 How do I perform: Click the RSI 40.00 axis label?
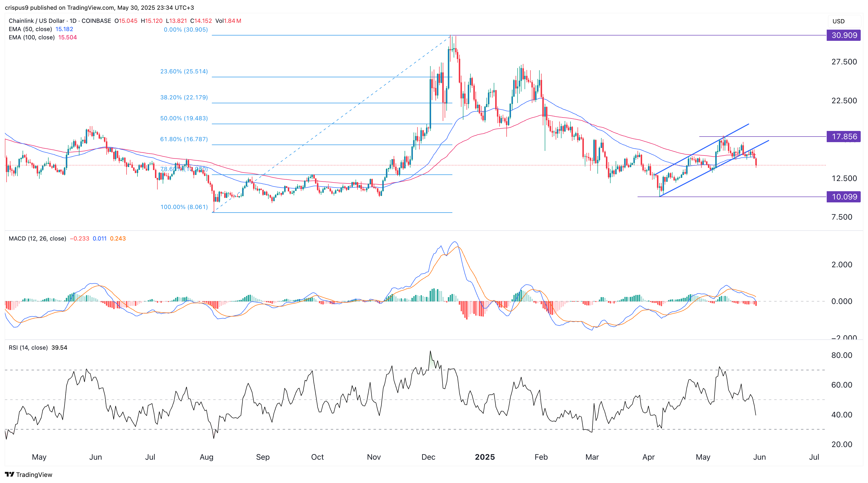point(842,414)
